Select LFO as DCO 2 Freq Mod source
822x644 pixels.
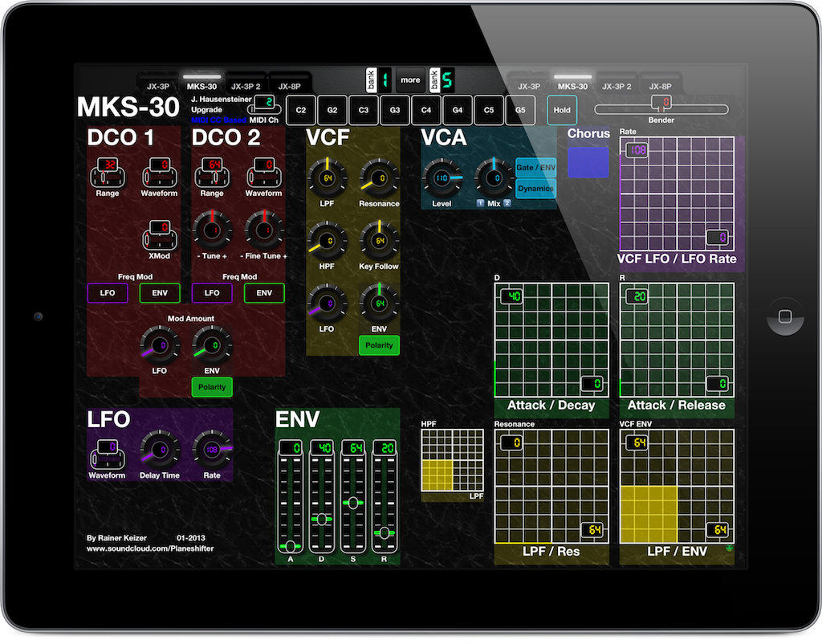pos(211,293)
